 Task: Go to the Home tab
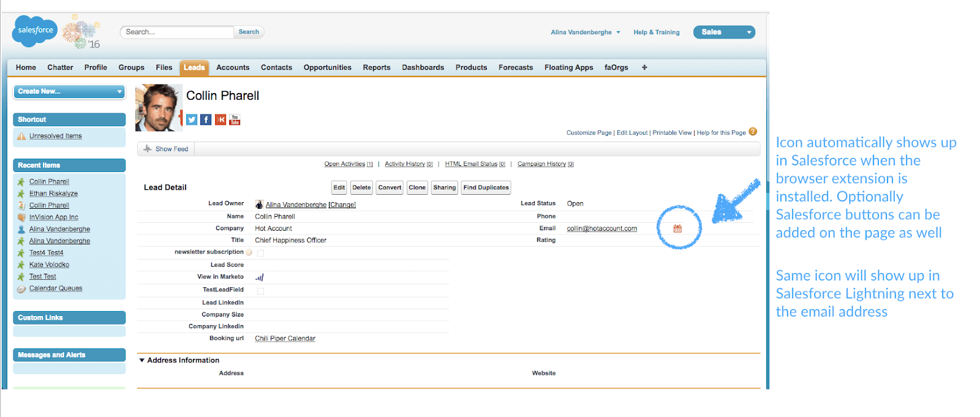tap(26, 67)
